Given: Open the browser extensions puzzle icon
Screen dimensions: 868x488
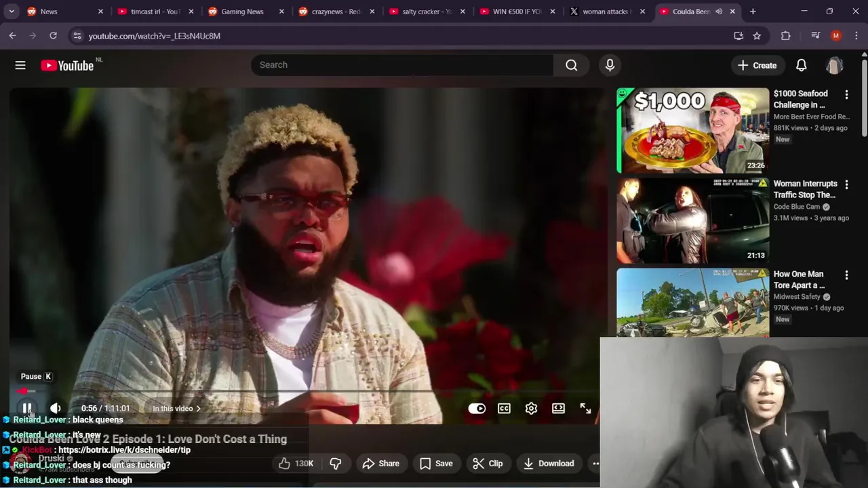Looking at the screenshot, I should 786,36.
